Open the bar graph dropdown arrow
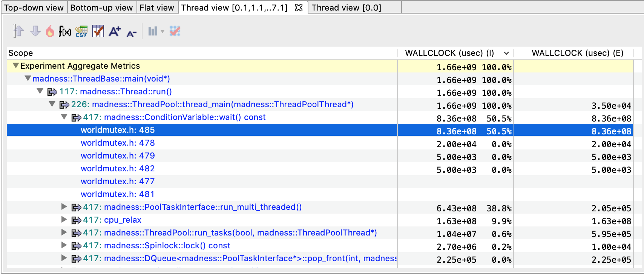Viewport: 644px width, 274px height. pyautogui.click(x=163, y=31)
